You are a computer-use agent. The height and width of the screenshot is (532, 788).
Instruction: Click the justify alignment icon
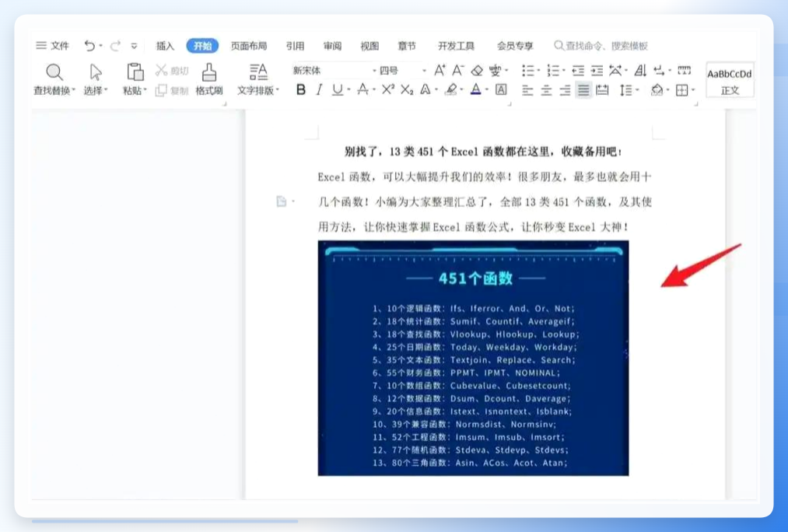583,90
